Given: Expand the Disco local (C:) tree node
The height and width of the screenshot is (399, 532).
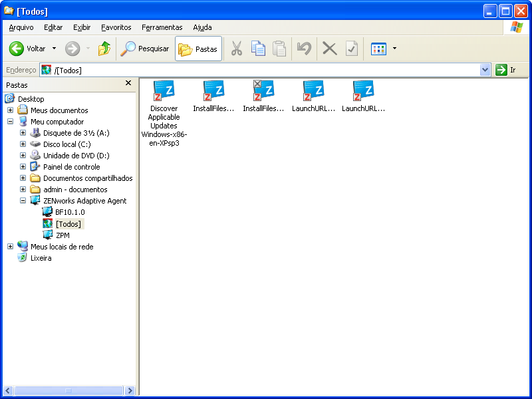Looking at the screenshot, I should (23, 144).
